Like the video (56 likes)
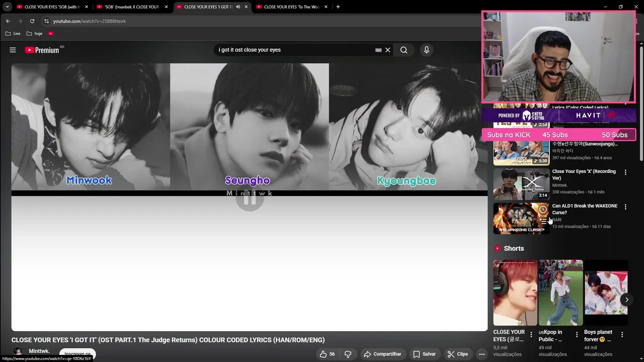Screen dimensions: 644x362 327,354
